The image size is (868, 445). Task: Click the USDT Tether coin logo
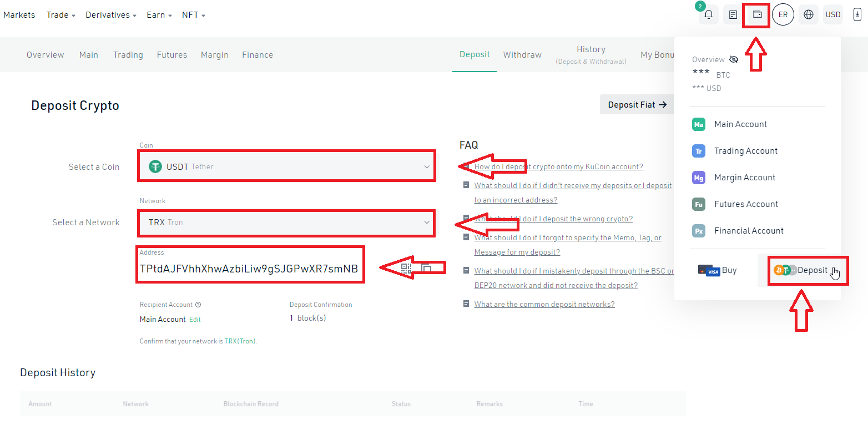(155, 166)
